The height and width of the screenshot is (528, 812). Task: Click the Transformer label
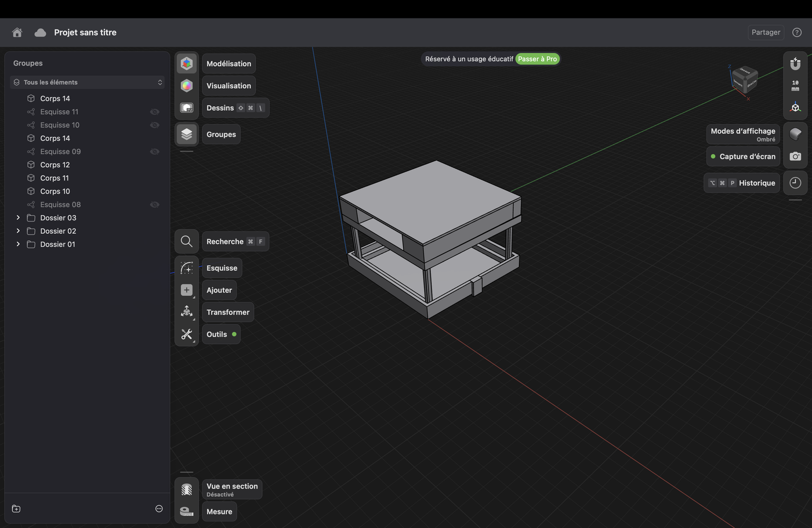click(228, 312)
